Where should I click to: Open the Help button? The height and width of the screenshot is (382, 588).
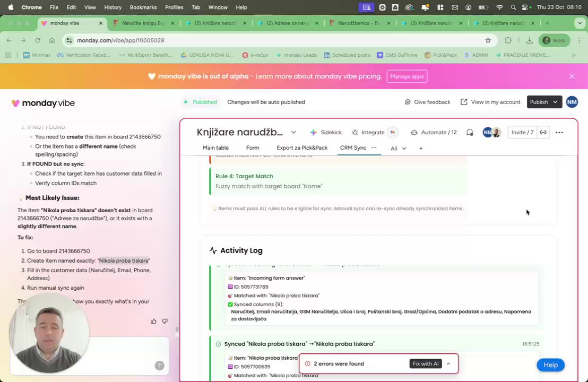tap(550, 364)
